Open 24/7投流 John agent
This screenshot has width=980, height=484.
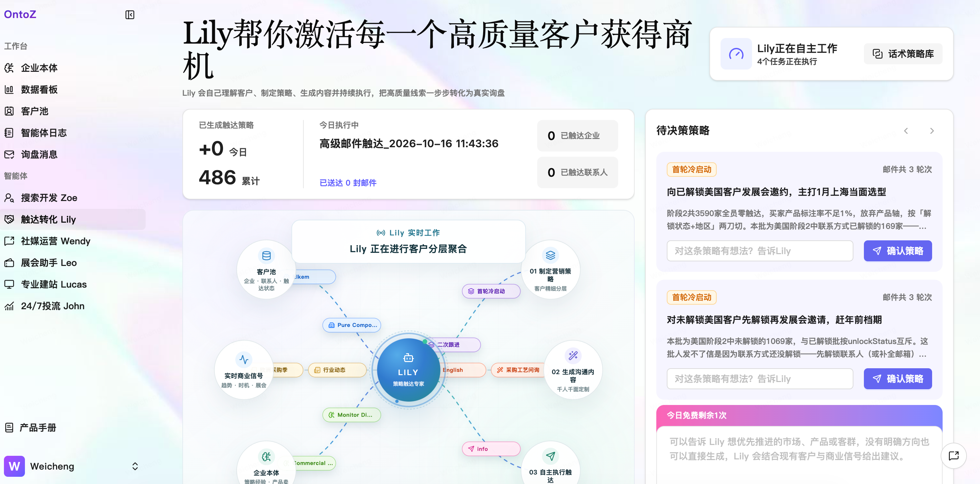pos(72,306)
